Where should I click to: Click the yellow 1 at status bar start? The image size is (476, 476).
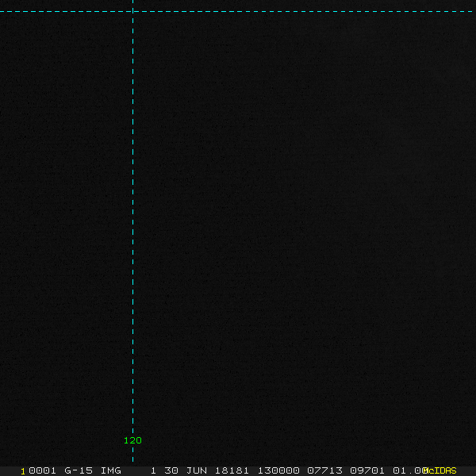point(23,470)
